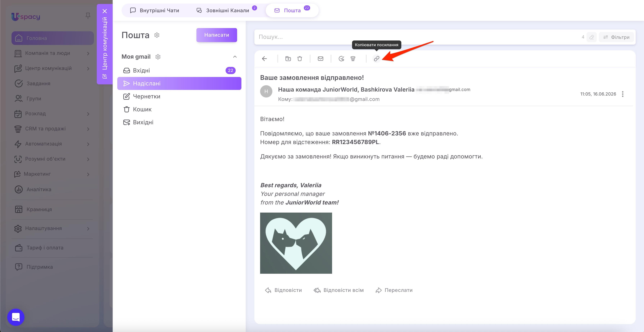This screenshot has width=644, height=332.
Task: Open the Чернетки mail folder
Action: pos(179,97)
